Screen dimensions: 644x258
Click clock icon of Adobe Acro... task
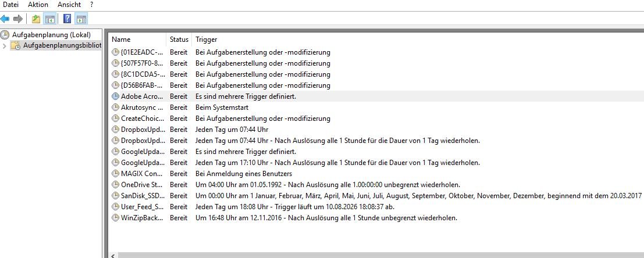tap(115, 96)
